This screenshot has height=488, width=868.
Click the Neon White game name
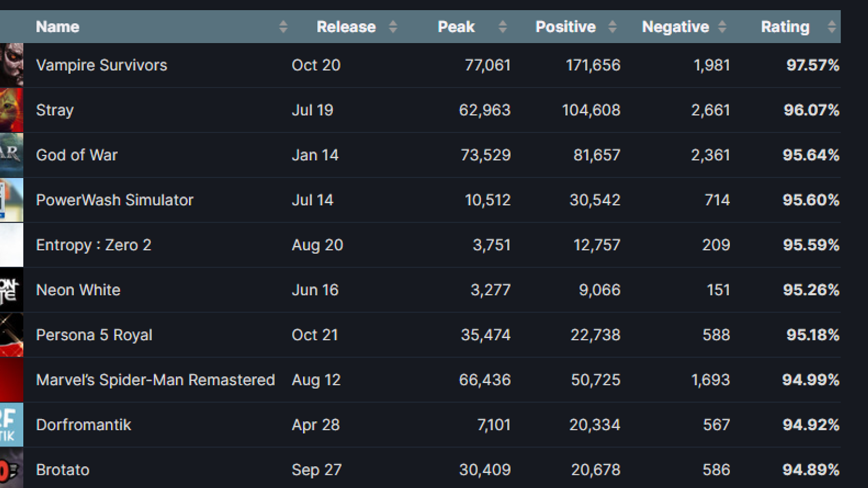[x=78, y=290]
